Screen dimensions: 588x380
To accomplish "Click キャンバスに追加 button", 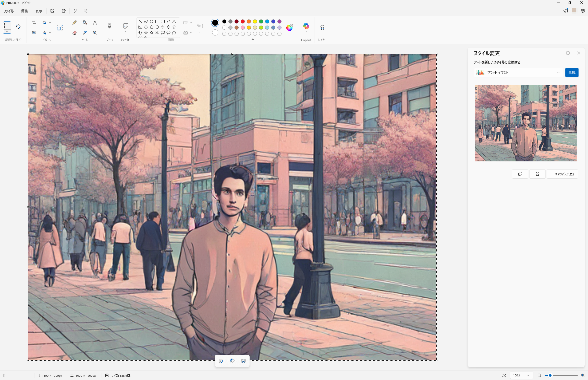I will click(x=562, y=174).
